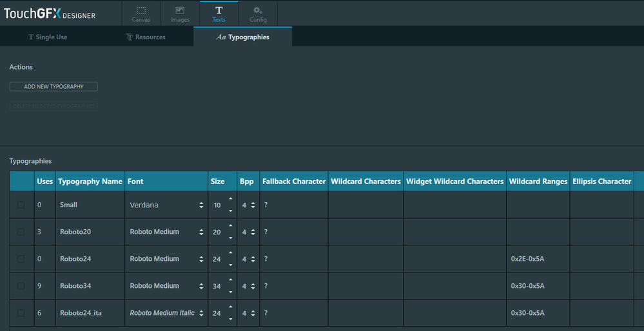The width and height of the screenshot is (644, 331).
Task: Open the Config view
Action: pos(258,14)
